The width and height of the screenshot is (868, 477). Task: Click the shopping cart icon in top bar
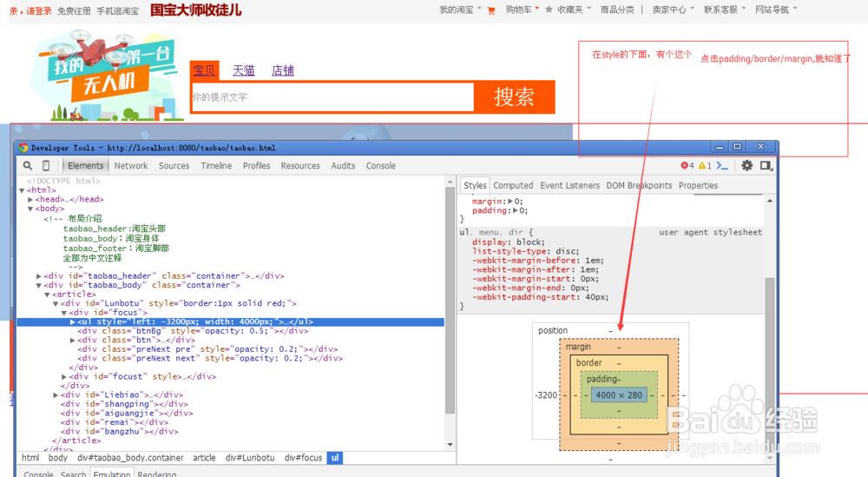coord(491,10)
